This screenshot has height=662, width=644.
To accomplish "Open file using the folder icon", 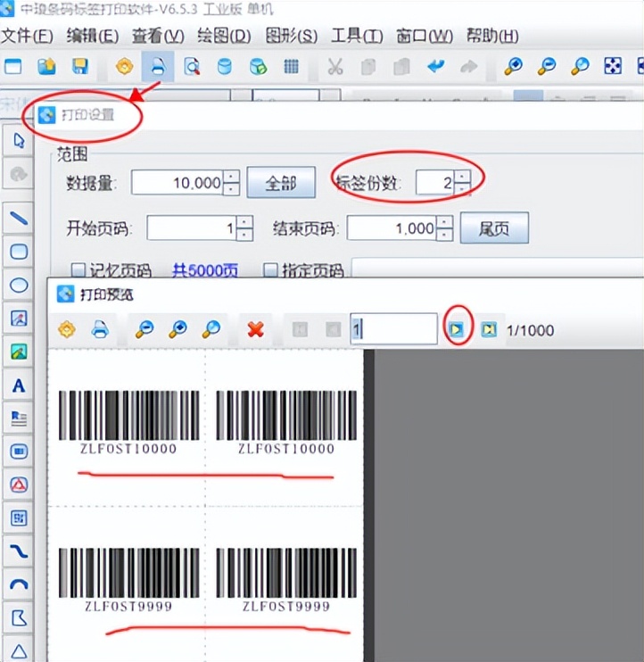I will point(46,66).
